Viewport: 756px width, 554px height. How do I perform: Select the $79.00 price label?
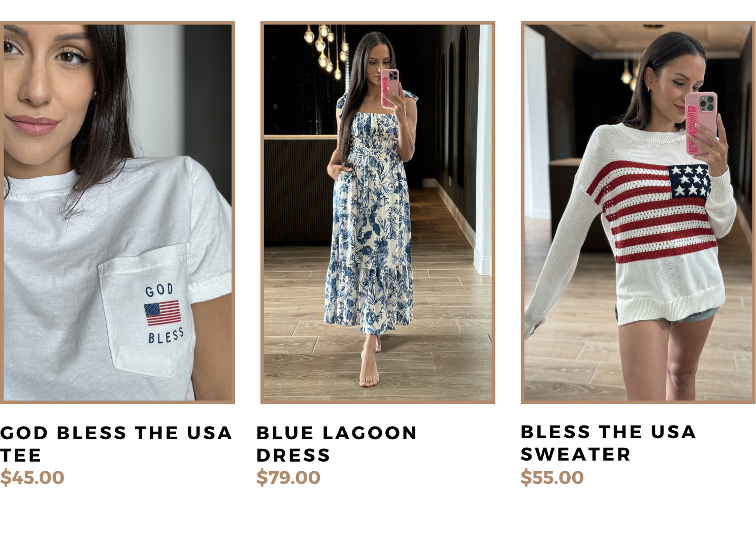click(x=288, y=478)
